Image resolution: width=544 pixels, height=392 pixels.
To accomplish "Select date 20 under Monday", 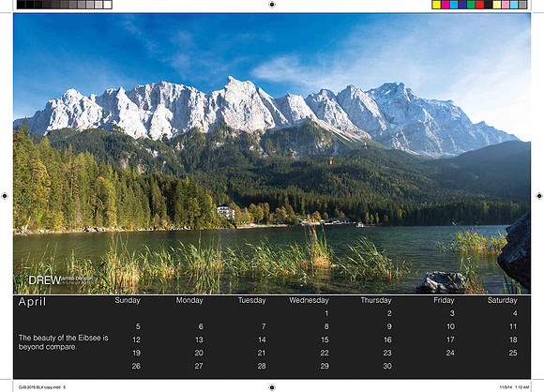I will pos(199,354).
